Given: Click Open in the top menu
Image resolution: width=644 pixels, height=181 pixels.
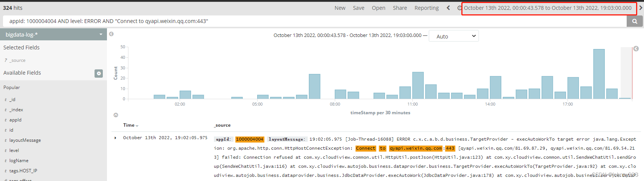Looking at the screenshot, I should [x=378, y=8].
